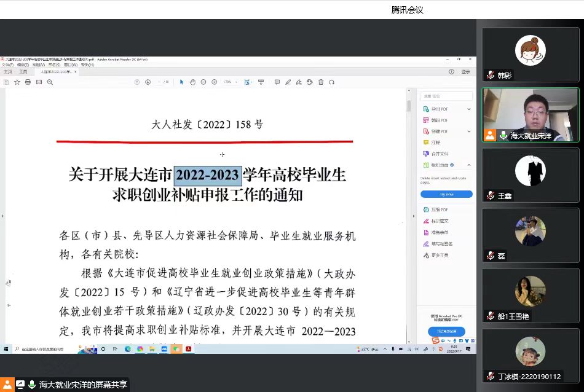Open File Explorer from the taskbar
The image size is (584, 392).
(x=152, y=349)
